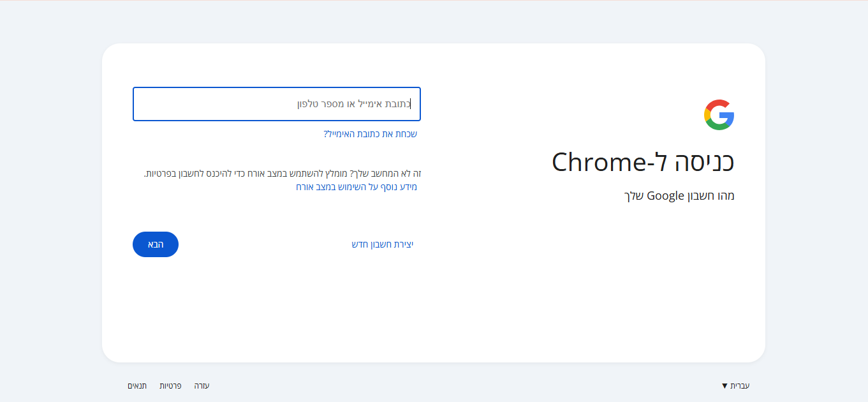Click the arrow beside 'עברית' language selector
Screen dimensions: 868x402
pos(725,385)
